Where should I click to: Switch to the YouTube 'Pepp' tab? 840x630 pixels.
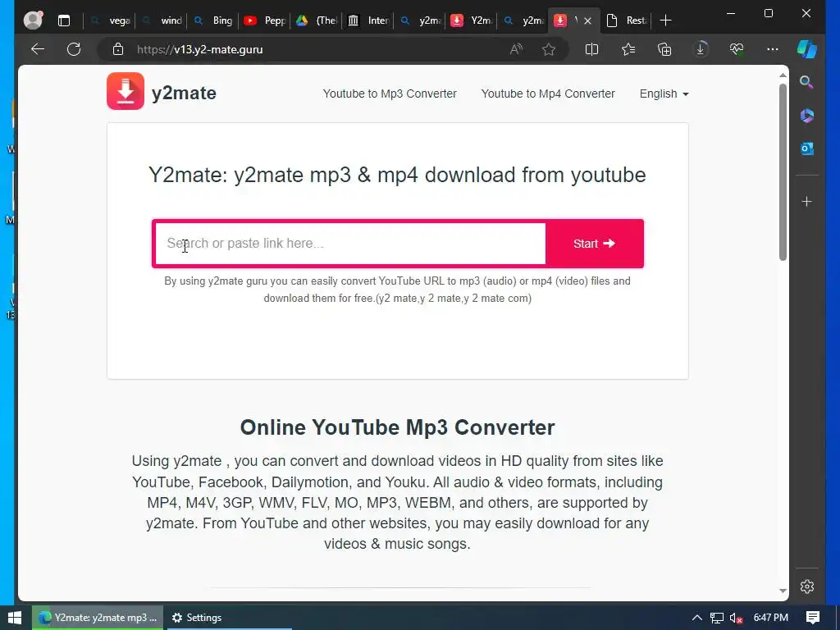tap(265, 21)
